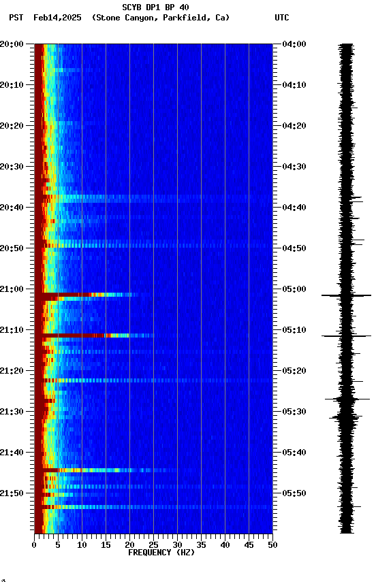Click the date Feb14,2025
Image resolution: width=376 pixels, height=588 pixels.
point(57,18)
